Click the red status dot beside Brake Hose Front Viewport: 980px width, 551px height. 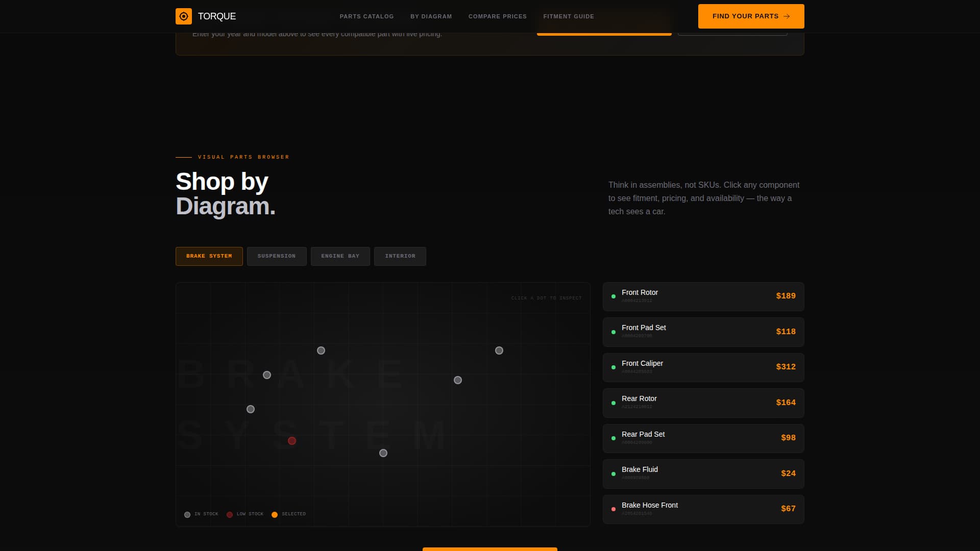pos(614,509)
